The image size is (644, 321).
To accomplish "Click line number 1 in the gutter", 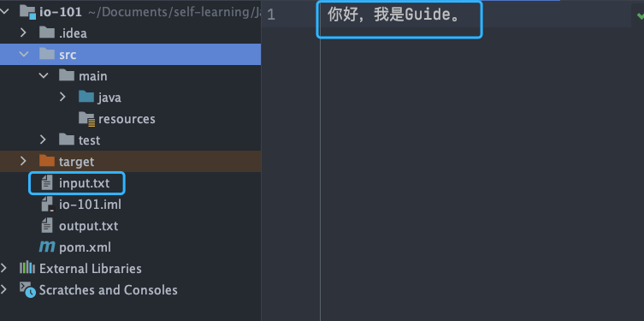I will pos(271,15).
